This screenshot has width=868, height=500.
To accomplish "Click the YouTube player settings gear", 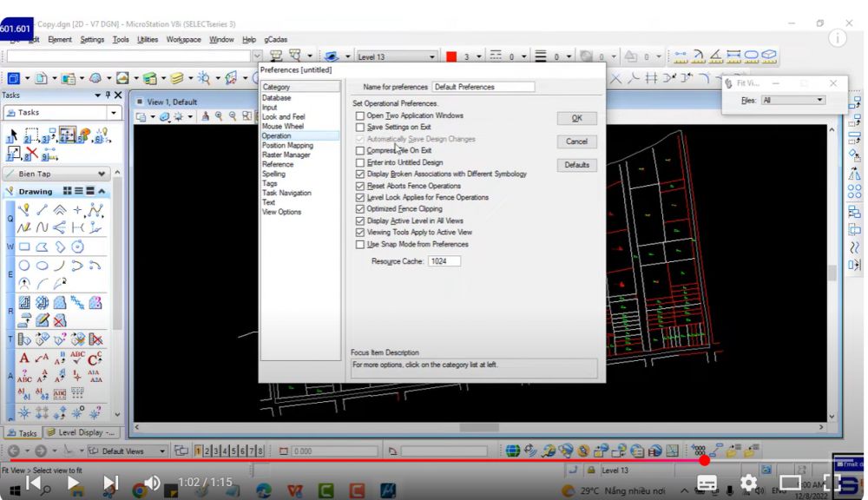I will 748,483.
